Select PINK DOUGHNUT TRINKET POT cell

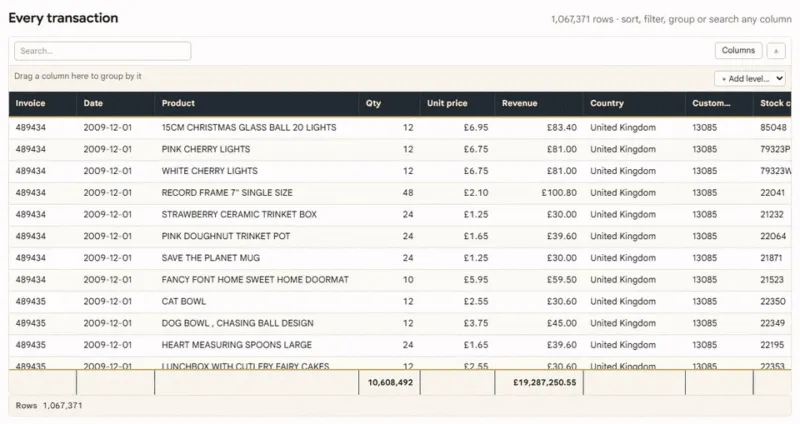tap(257, 236)
